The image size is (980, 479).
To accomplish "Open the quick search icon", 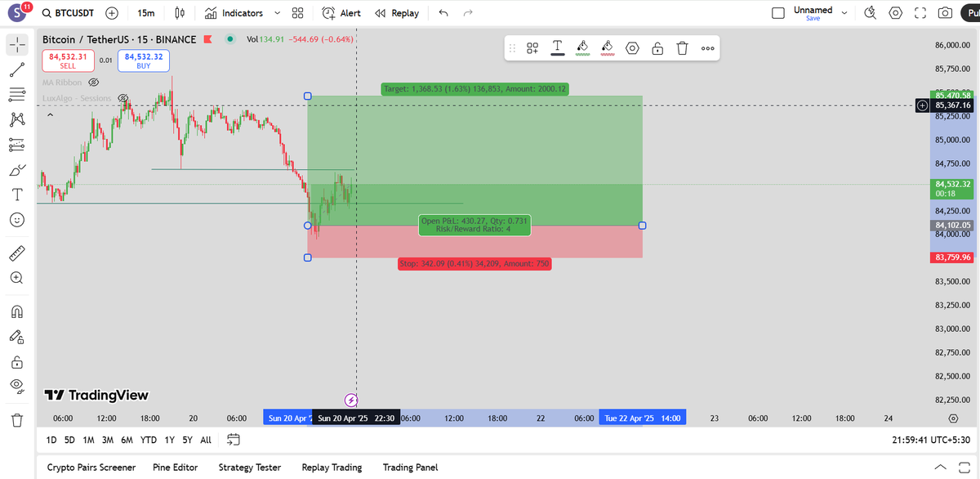I will click(871, 13).
